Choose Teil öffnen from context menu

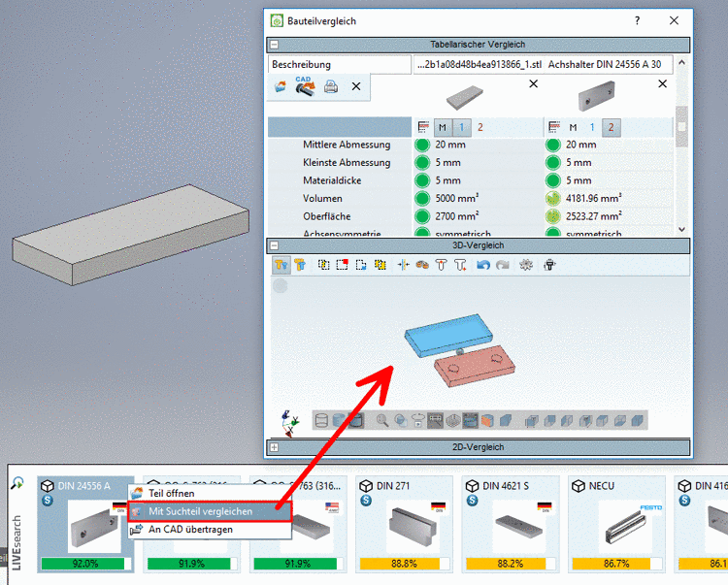(x=171, y=493)
